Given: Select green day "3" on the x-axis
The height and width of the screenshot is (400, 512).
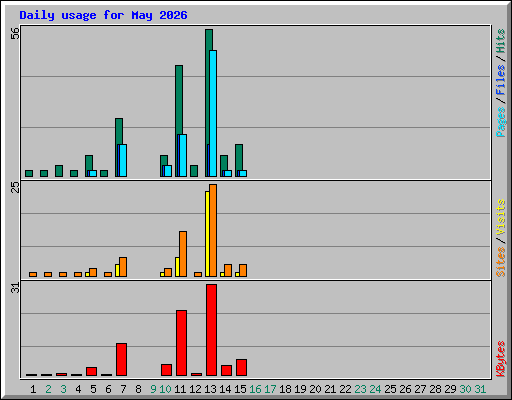Looking at the screenshot, I should tap(63, 389).
